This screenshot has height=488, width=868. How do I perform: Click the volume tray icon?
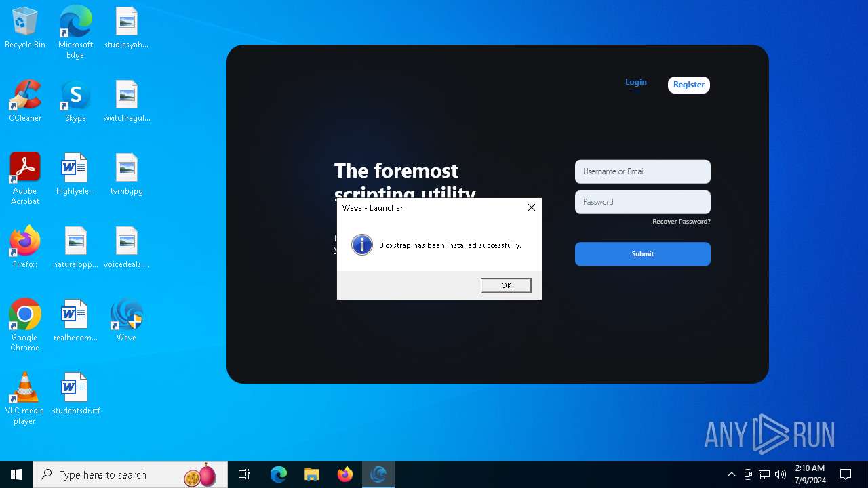[x=781, y=474]
